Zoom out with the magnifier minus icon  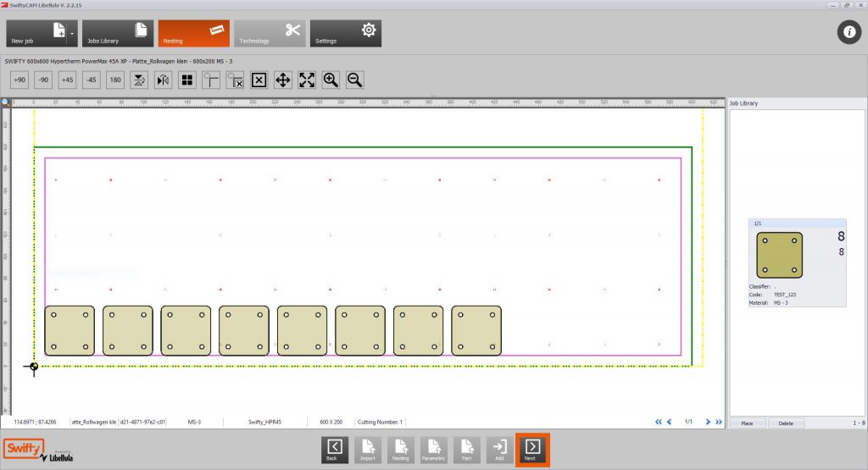(x=355, y=80)
